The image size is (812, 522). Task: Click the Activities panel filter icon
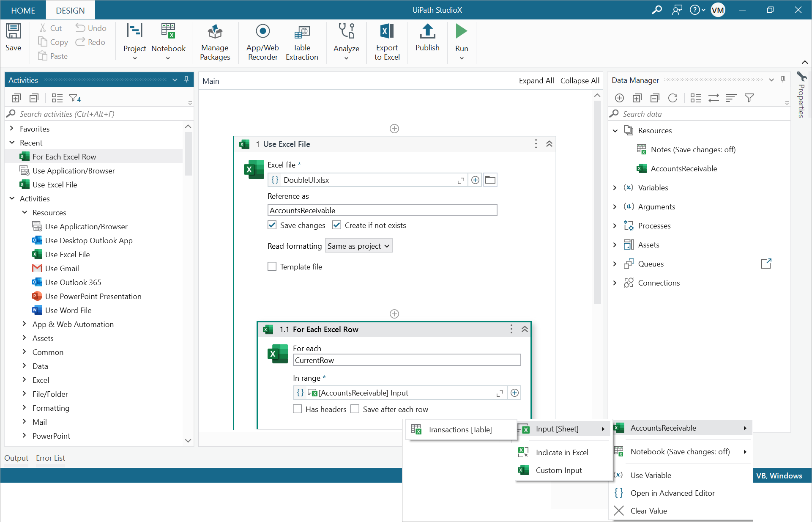[75, 98]
